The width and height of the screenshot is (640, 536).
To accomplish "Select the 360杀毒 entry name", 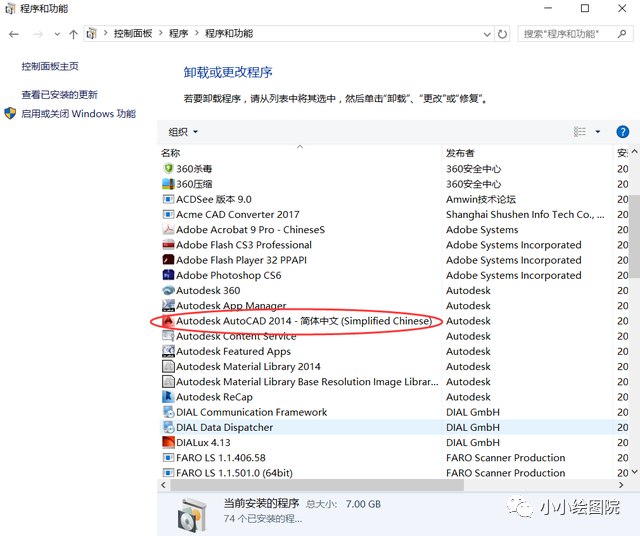I will [194, 169].
